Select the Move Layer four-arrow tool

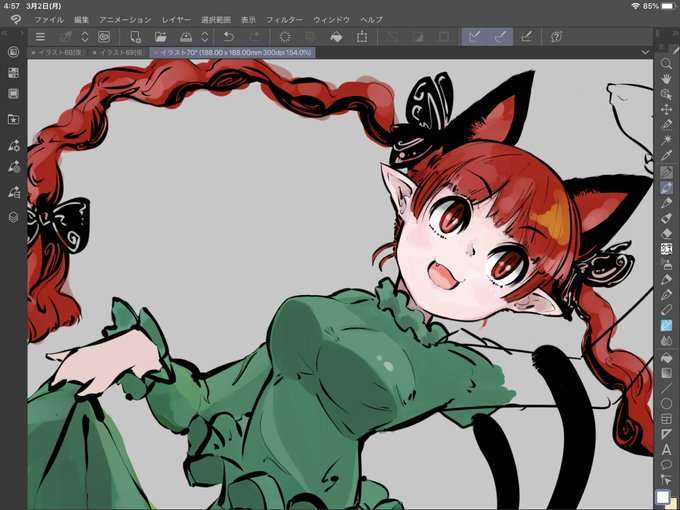[666, 109]
